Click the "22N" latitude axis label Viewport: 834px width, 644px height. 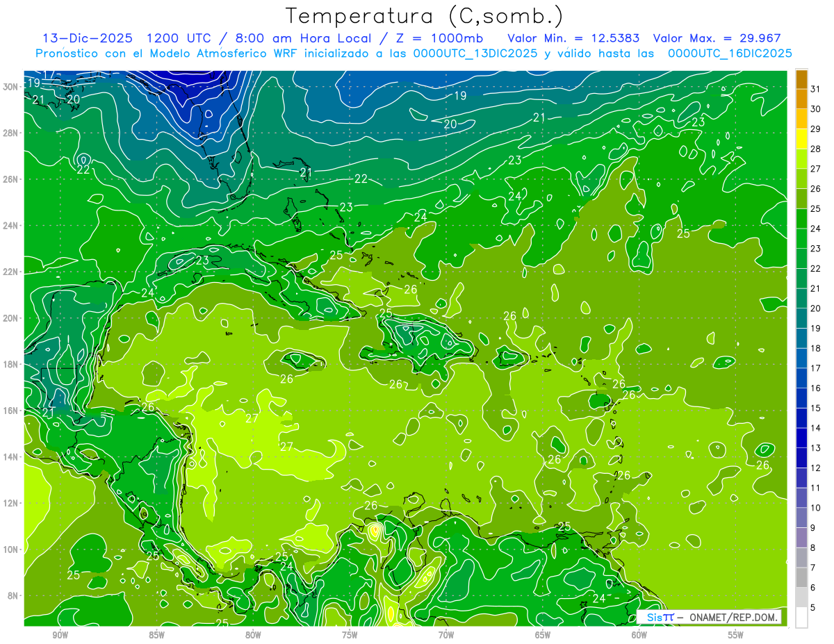(x=10, y=272)
